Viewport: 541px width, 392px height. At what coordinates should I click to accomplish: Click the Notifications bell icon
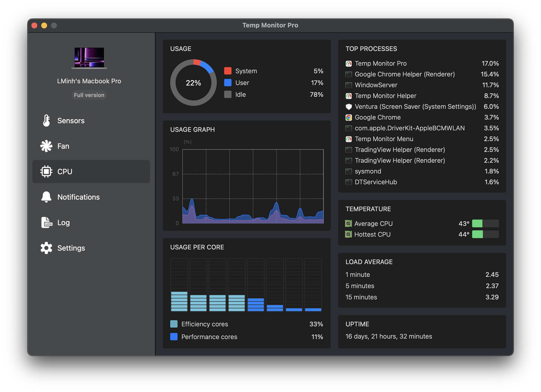(x=46, y=197)
